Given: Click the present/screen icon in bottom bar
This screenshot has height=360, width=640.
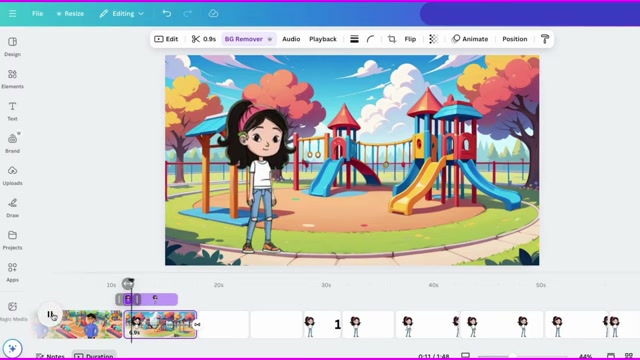Looking at the screenshot, I should [465, 356].
